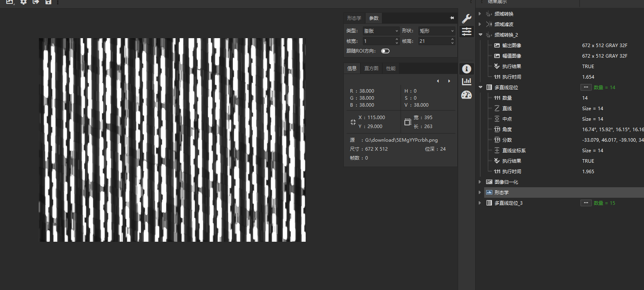This screenshot has height=290, width=644.
Task: Click the gear icon in top toolbar
Action: pyautogui.click(x=23, y=2)
